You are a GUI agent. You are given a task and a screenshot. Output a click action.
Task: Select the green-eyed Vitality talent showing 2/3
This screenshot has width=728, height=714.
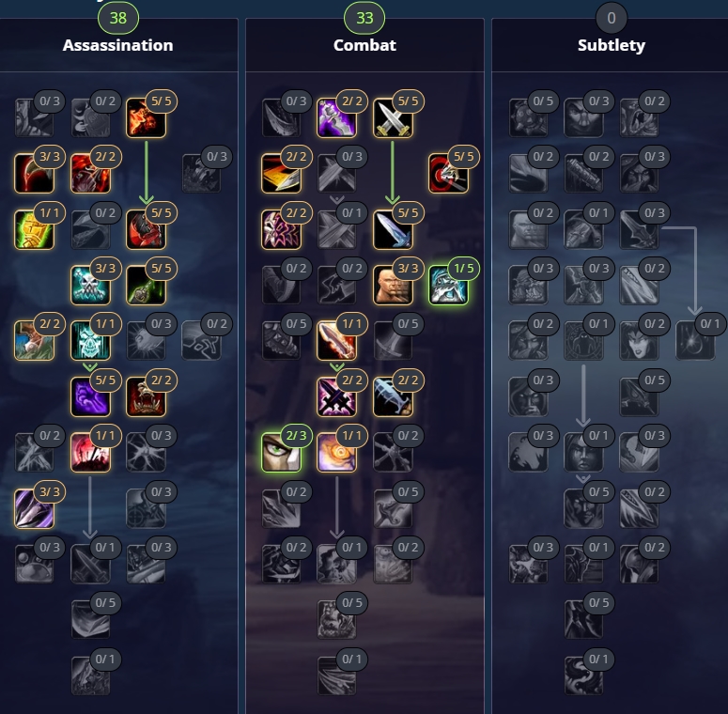[282, 453]
